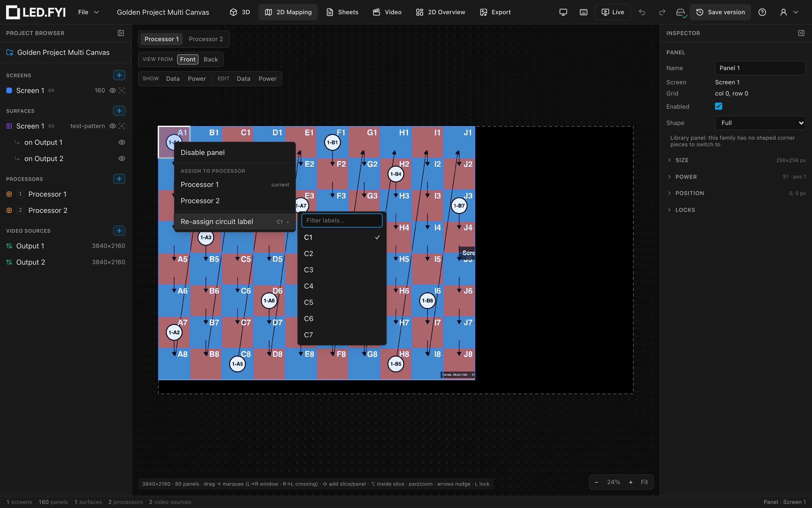
Task: Click the blue Screen 1 color swatch
Action: coord(9,90)
